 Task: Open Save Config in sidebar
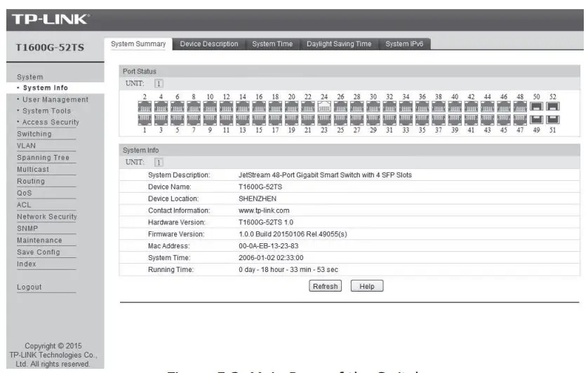coord(39,252)
